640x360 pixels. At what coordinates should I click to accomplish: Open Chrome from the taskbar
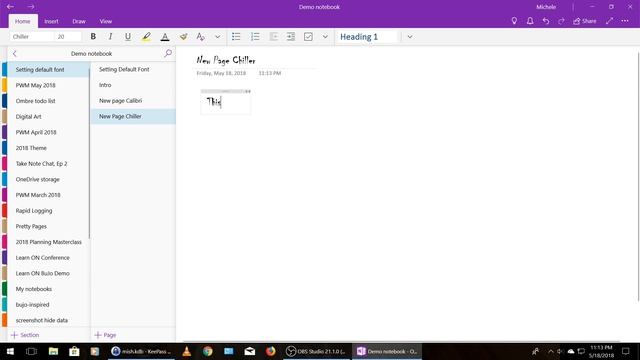[208, 351]
